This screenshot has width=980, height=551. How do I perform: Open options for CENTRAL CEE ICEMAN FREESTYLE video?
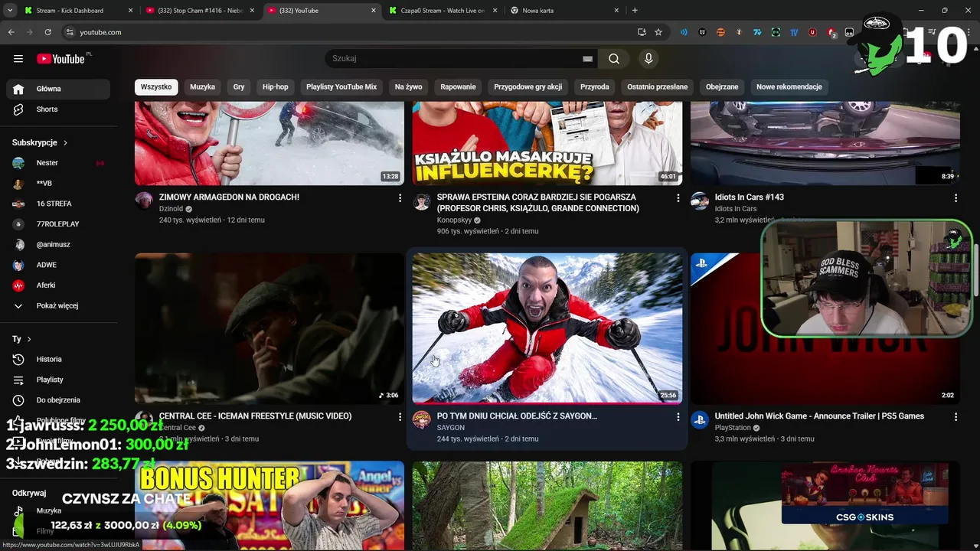pos(400,417)
